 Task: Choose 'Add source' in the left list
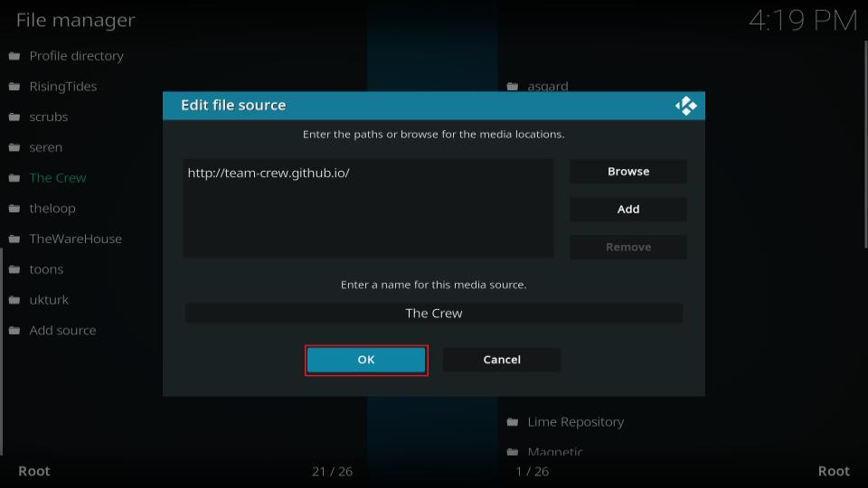(62, 331)
